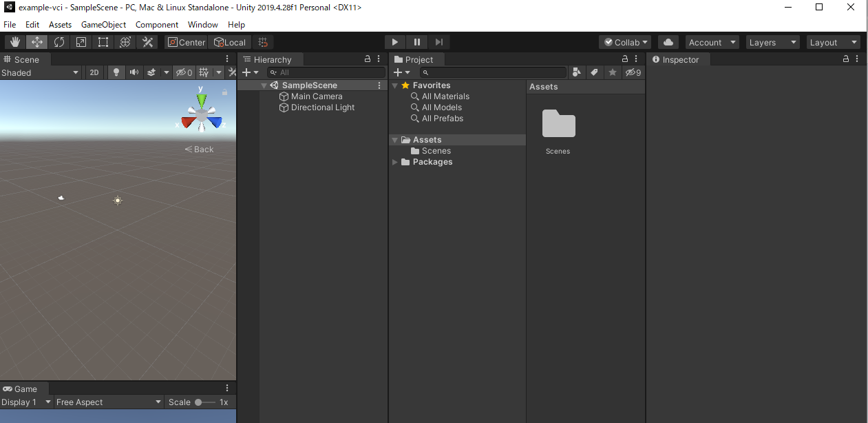Image resolution: width=868 pixels, height=423 pixels.
Task: Open the File menu
Action: click(x=10, y=24)
